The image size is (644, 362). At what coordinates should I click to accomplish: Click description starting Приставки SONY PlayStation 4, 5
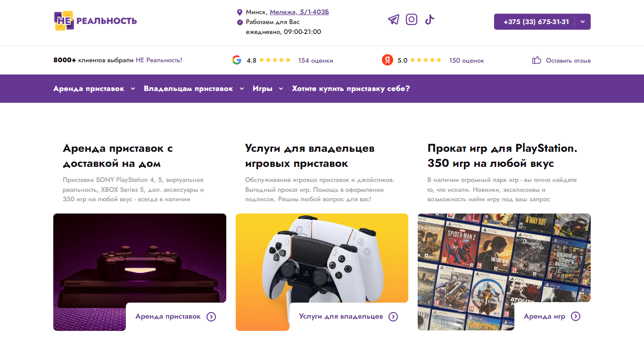[x=133, y=189]
